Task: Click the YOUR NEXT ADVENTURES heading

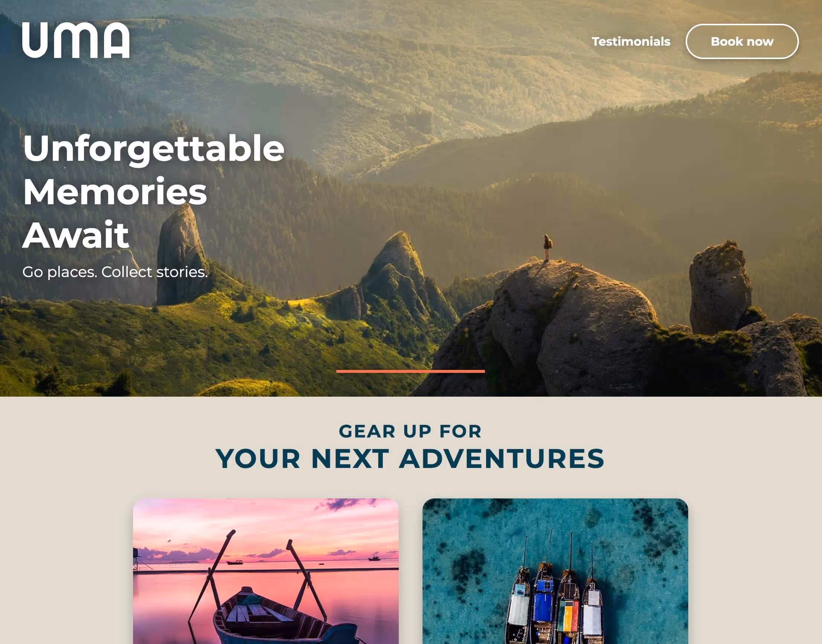Action: pyautogui.click(x=410, y=459)
